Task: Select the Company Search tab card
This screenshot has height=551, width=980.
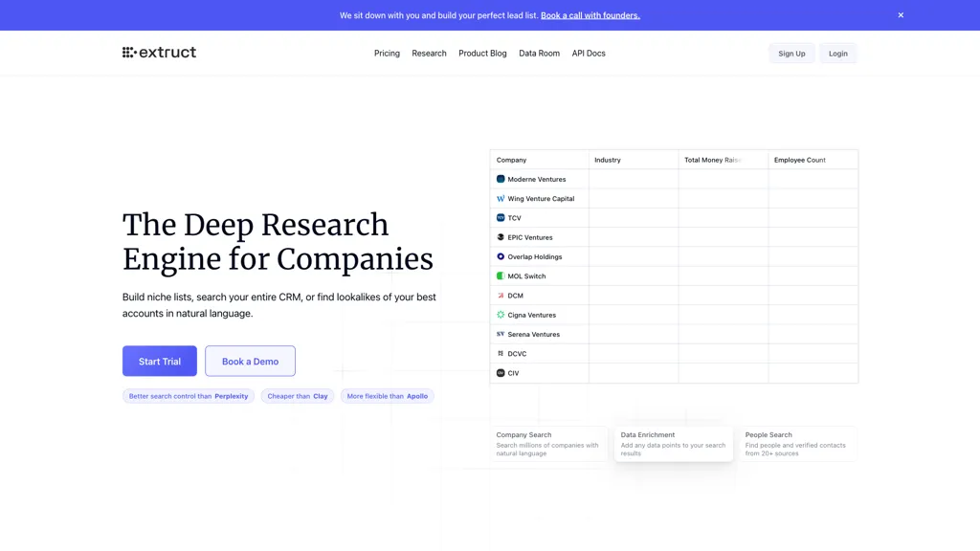Action: click(548, 444)
